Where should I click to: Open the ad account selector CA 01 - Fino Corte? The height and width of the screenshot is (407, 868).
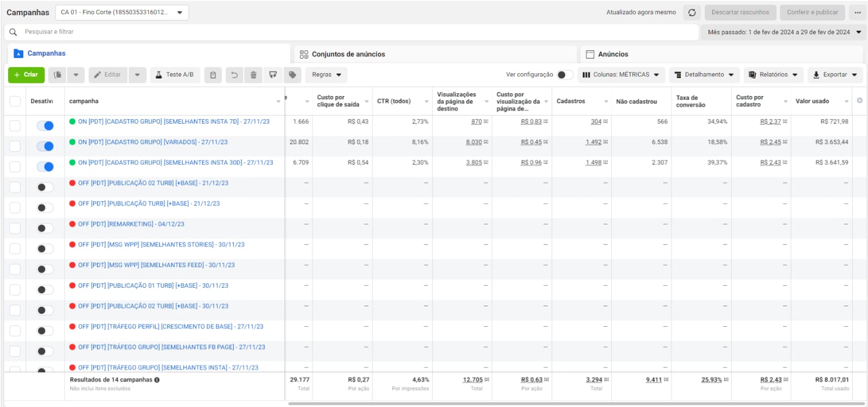coord(122,12)
